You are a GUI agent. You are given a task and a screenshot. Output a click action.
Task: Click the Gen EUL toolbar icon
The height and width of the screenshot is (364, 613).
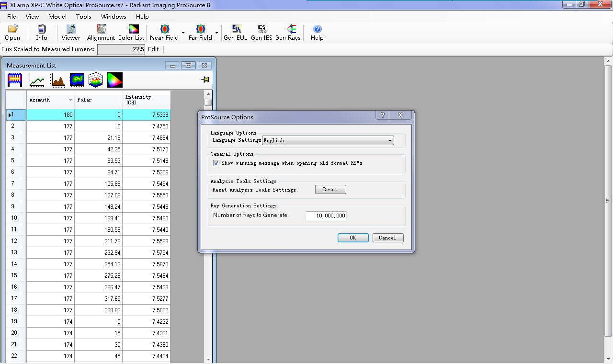(x=236, y=33)
